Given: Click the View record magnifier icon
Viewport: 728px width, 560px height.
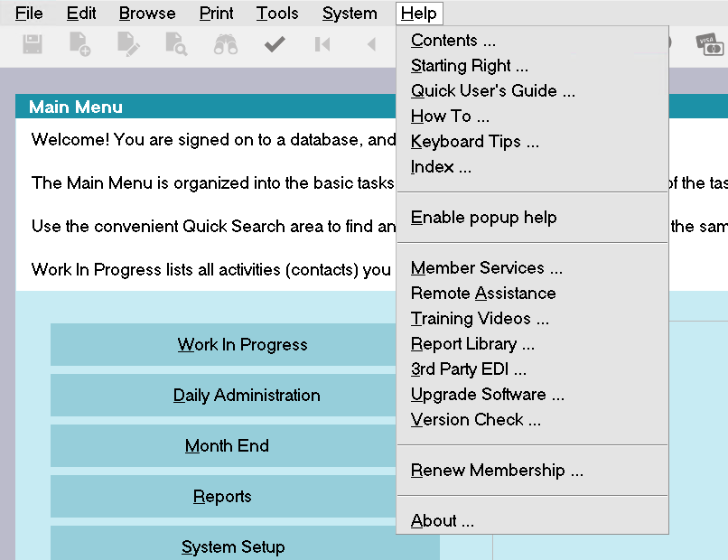Looking at the screenshot, I should pos(176,44).
